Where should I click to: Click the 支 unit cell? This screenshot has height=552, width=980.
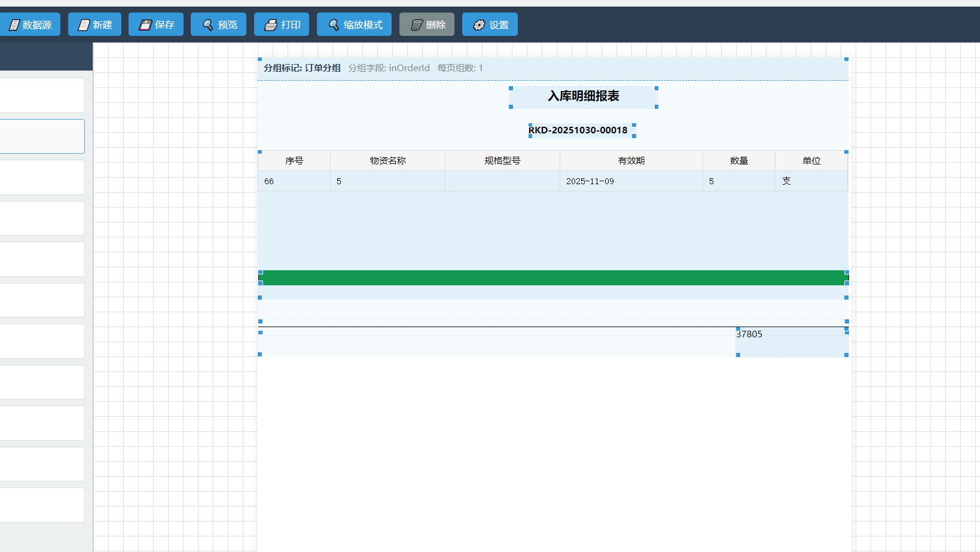811,181
